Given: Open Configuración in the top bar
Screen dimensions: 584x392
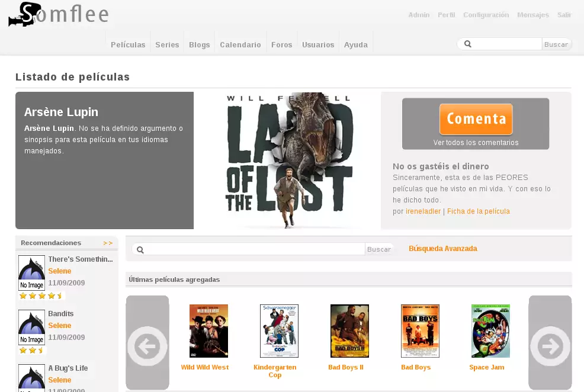Looking at the screenshot, I should pos(486,15).
